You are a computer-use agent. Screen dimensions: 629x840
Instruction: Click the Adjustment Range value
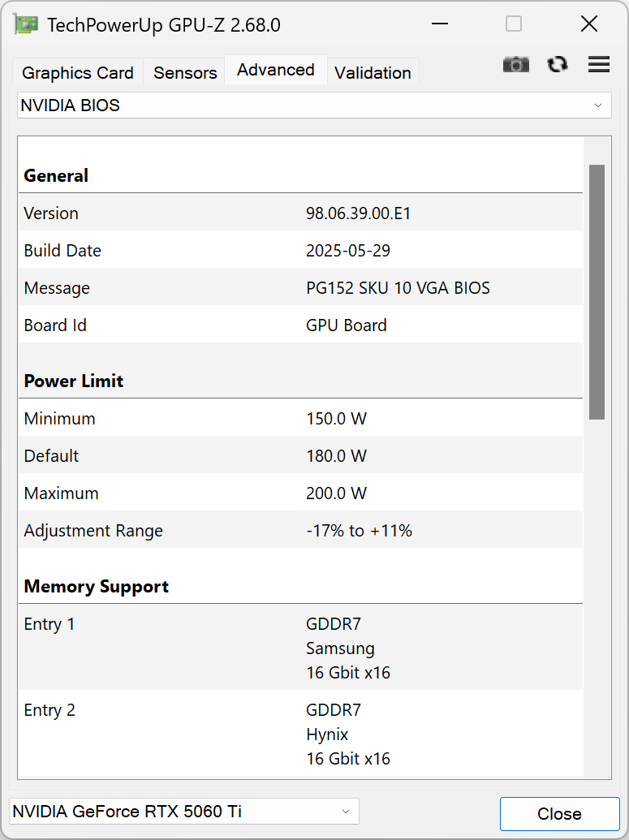[x=360, y=531]
